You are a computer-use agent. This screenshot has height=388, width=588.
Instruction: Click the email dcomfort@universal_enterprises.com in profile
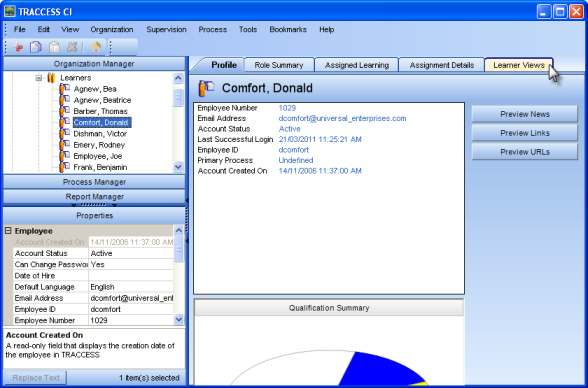coord(342,118)
